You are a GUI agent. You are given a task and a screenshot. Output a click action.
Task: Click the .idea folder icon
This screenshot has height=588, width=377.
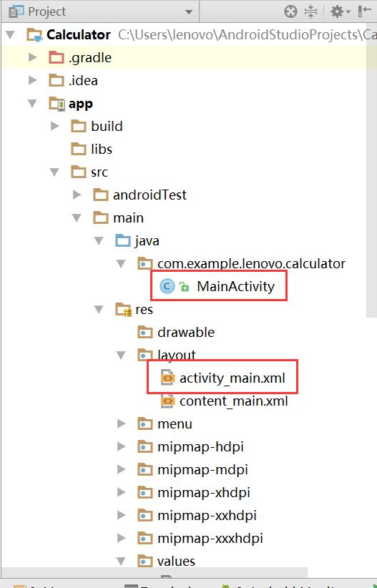click(57, 80)
